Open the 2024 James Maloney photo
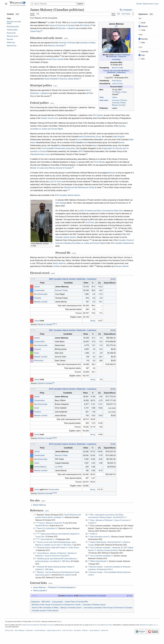This screenshot has height=644, width=164. click(x=41, y=221)
